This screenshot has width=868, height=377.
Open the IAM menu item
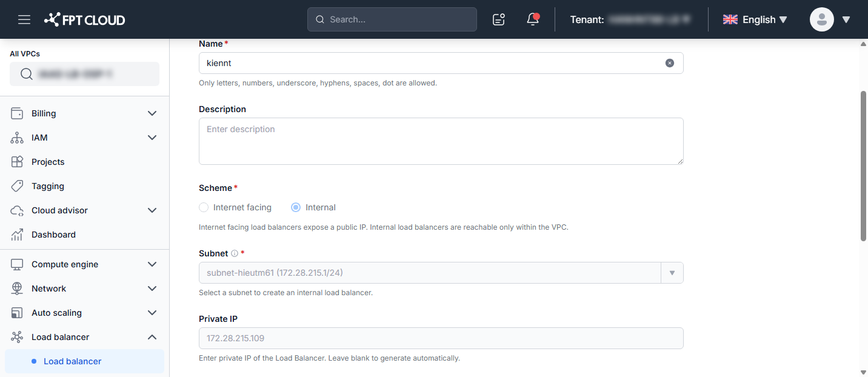tap(84, 138)
